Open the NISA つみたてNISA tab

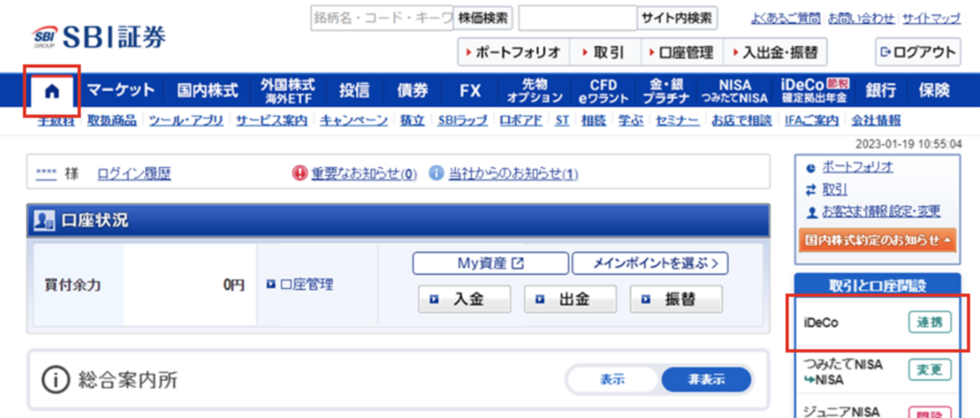[734, 91]
